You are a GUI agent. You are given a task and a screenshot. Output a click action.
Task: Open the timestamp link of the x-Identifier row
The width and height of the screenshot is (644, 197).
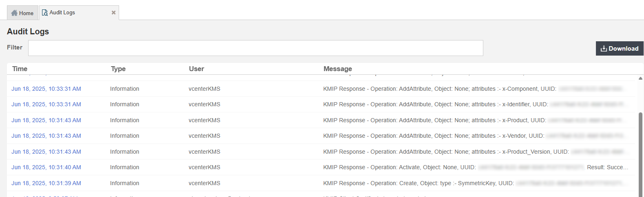pyautogui.click(x=46, y=104)
